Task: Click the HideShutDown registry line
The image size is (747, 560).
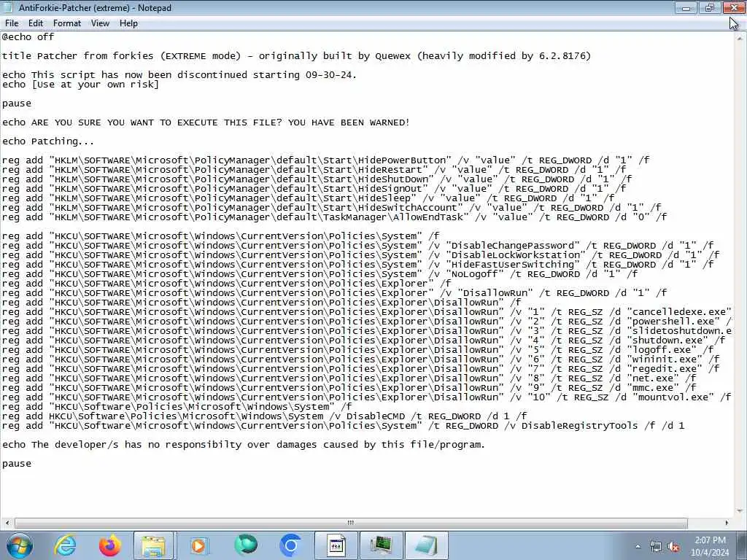Action: 317,179
